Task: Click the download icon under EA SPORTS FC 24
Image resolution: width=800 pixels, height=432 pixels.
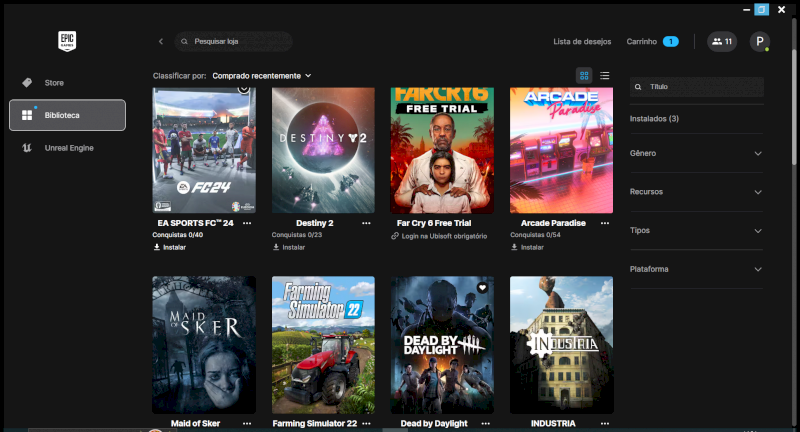Action: (x=157, y=247)
